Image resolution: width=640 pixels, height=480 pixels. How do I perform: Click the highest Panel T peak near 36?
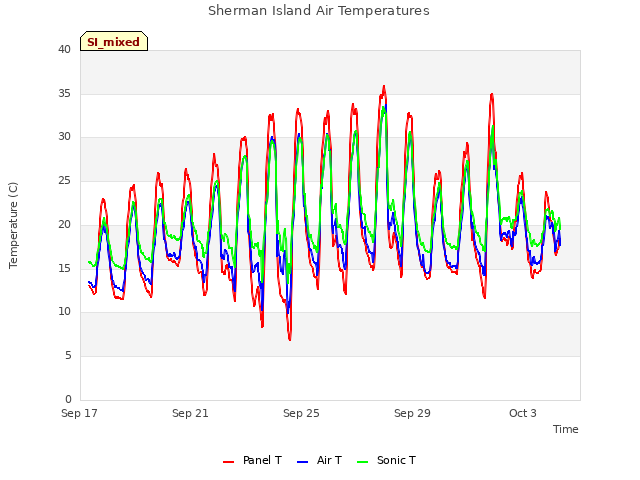pyautogui.click(x=384, y=87)
